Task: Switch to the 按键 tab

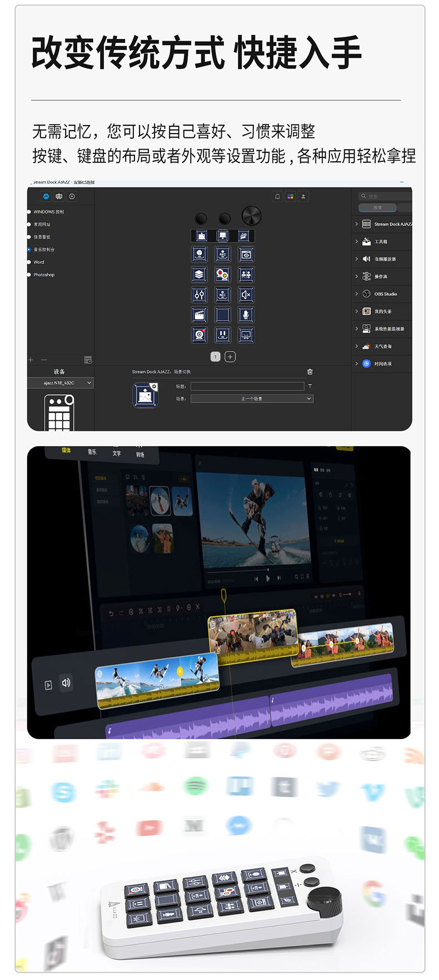Action: 377,207
